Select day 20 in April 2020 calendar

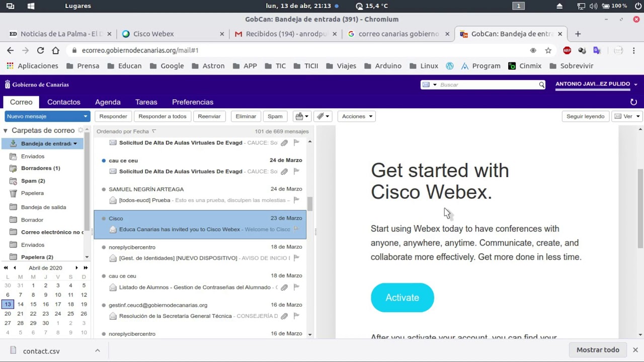pyautogui.click(x=8, y=314)
